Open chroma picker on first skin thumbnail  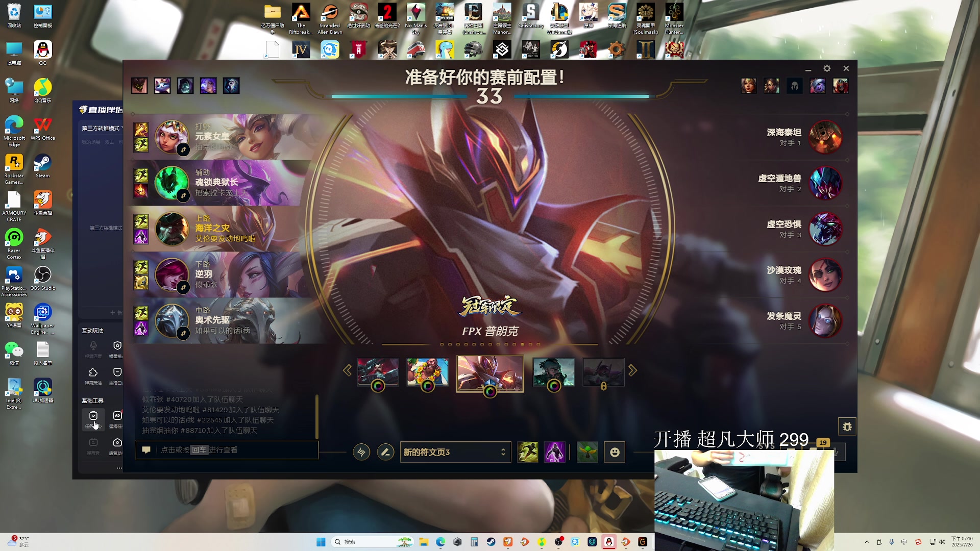click(x=378, y=386)
